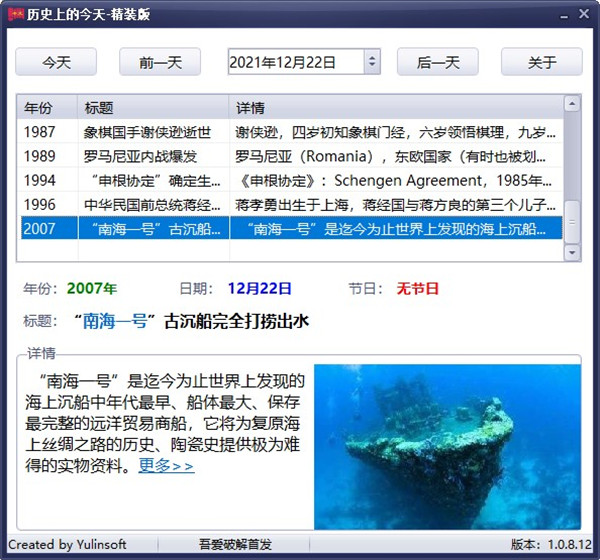Click the detail cell starting 谢侠逊，四岁初知象棋门经

(x=396, y=132)
